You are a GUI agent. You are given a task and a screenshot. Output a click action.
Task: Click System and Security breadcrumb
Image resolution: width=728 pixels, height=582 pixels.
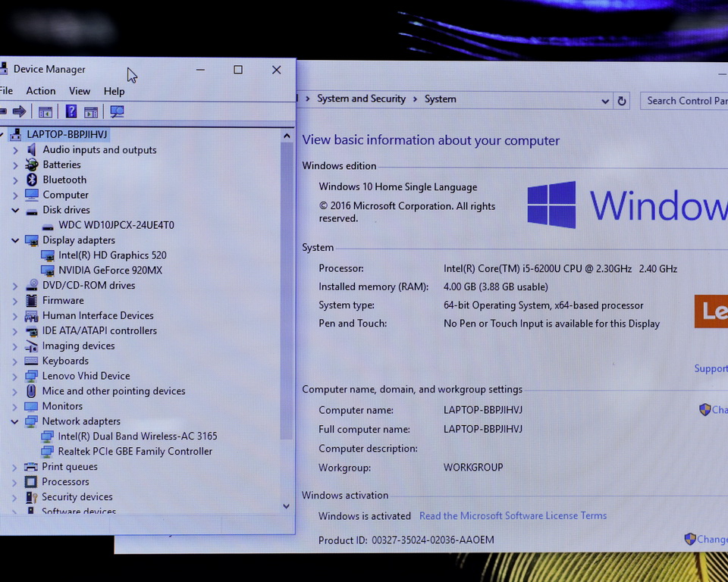pyautogui.click(x=361, y=99)
